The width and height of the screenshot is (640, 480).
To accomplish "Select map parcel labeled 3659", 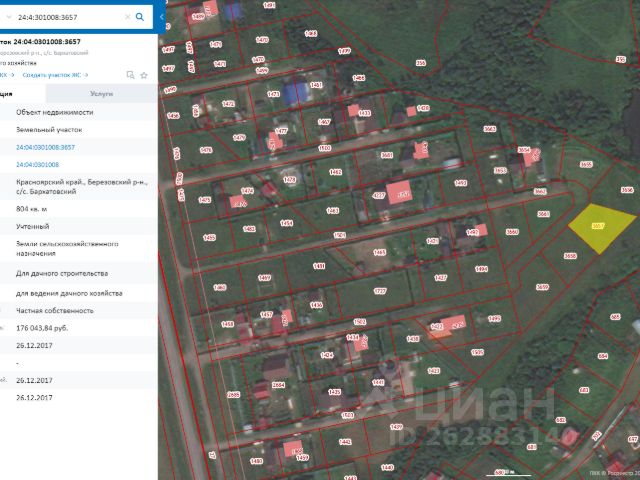I will [x=542, y=287].
